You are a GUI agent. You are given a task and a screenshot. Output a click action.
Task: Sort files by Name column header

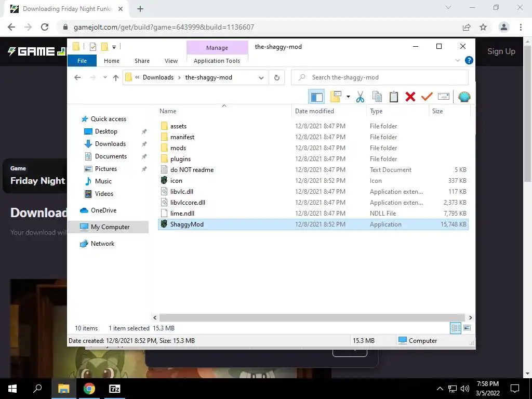pyautogui.click(x=224, y=111)
